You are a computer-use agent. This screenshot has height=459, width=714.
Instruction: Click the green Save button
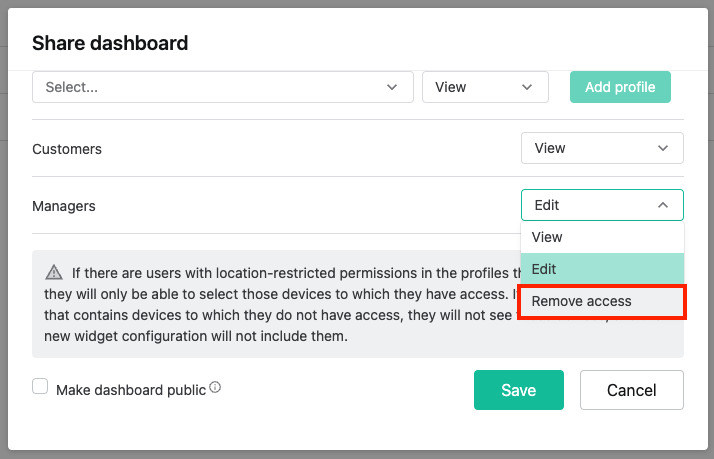518,390
